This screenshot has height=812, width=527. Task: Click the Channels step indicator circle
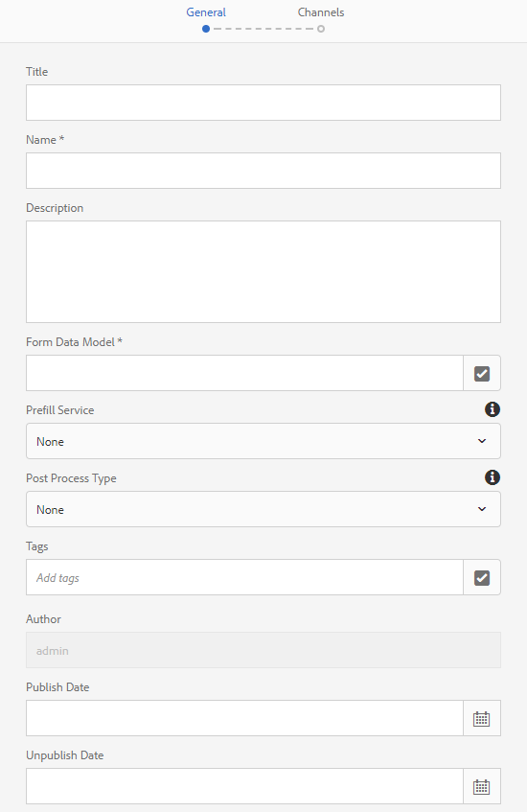coord(321,29)
